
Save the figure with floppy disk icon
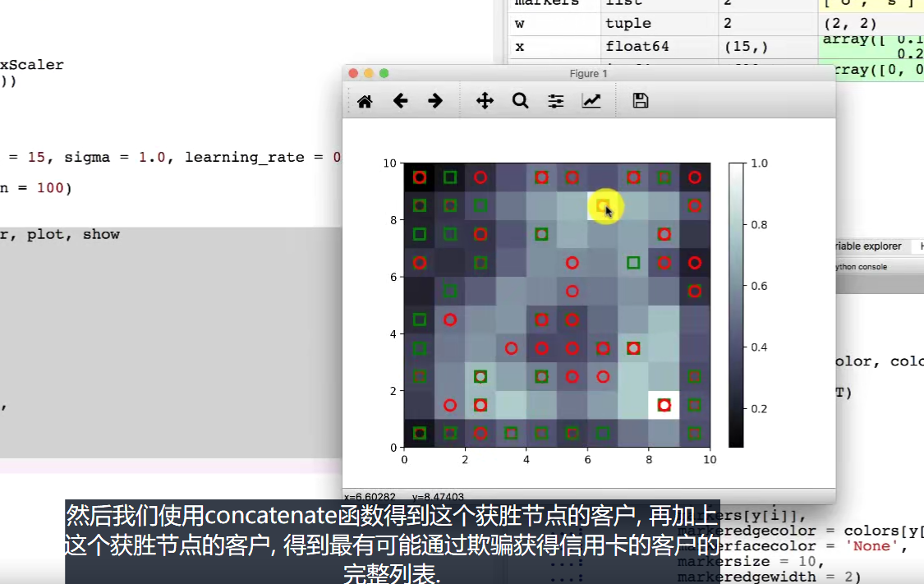641,101
